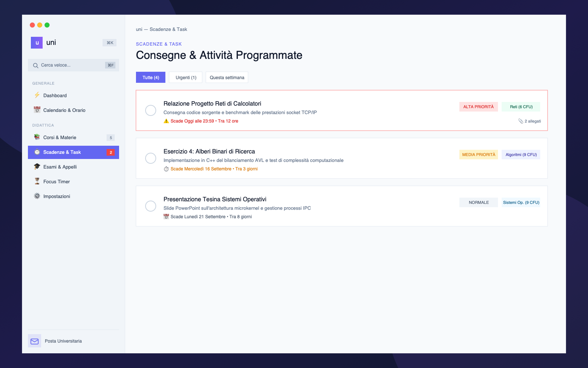Open Esami & Appelli in sidebar

coord(73,167)
